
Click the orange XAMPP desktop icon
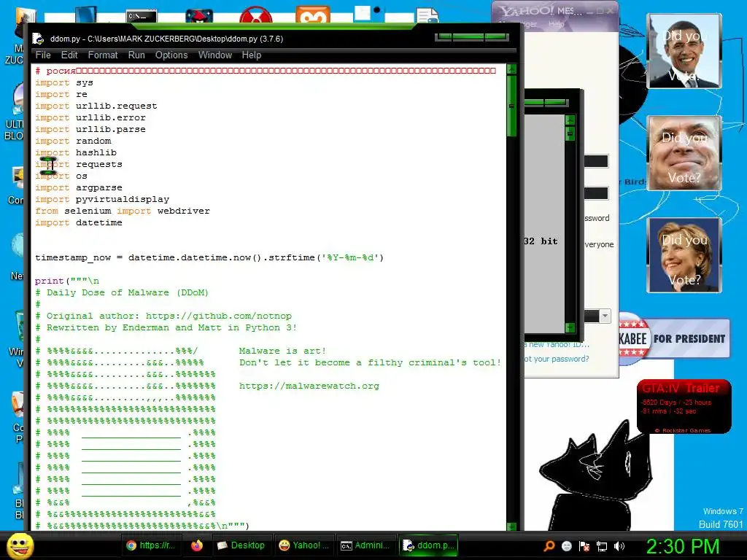(x=312, y=15)
